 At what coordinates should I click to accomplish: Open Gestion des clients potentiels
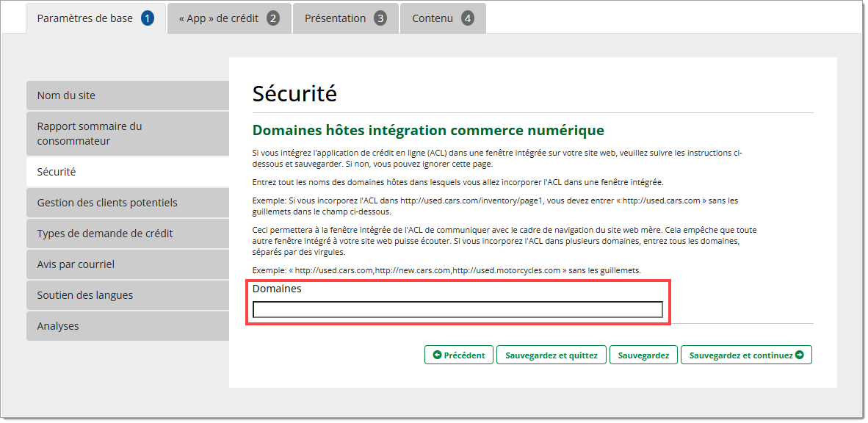[128, 203]
